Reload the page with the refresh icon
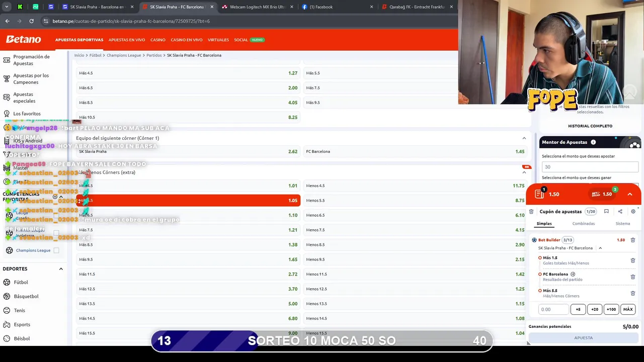The image size is (644, 362). [31, 21]
